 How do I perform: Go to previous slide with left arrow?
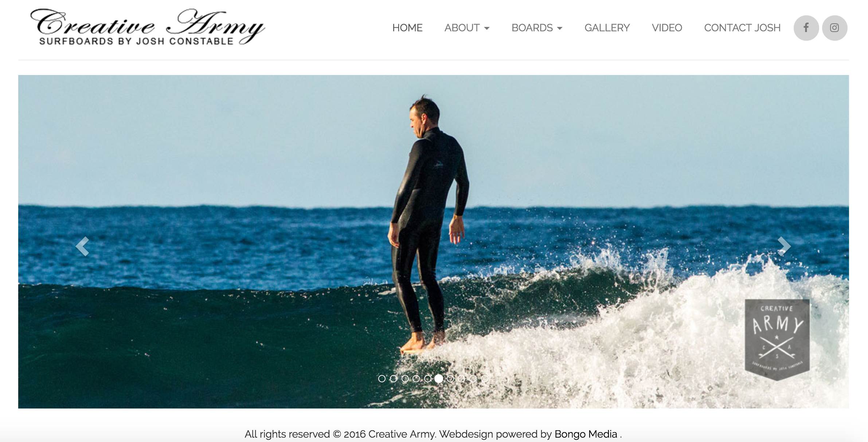pyautogui.click(x=82, y=246)
